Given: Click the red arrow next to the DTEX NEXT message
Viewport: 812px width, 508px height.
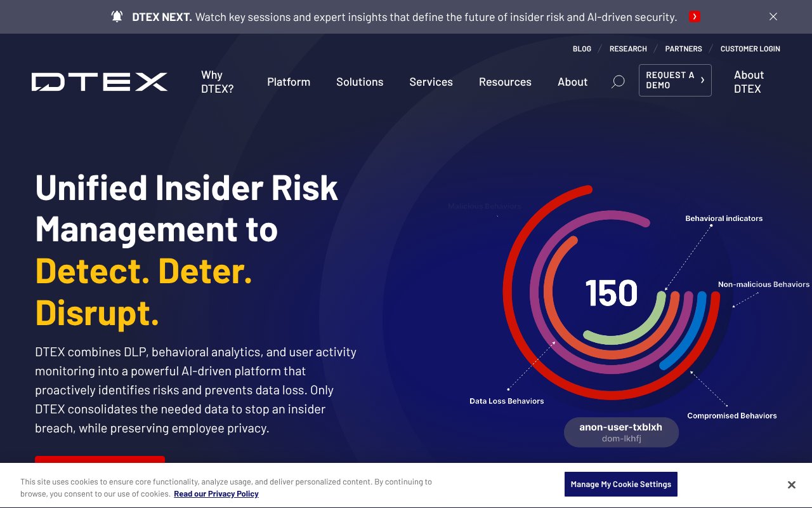Looking at the screenshot, I should pyautogui.click(x=695, y=17).
